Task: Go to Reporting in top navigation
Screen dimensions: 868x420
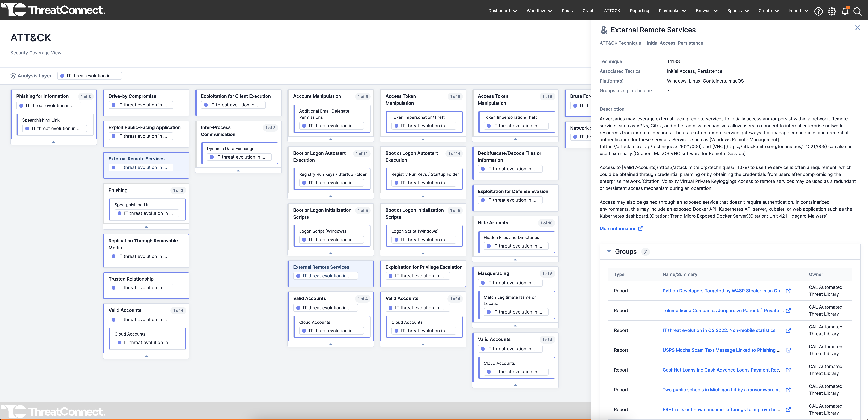Action: coord(639,11)
